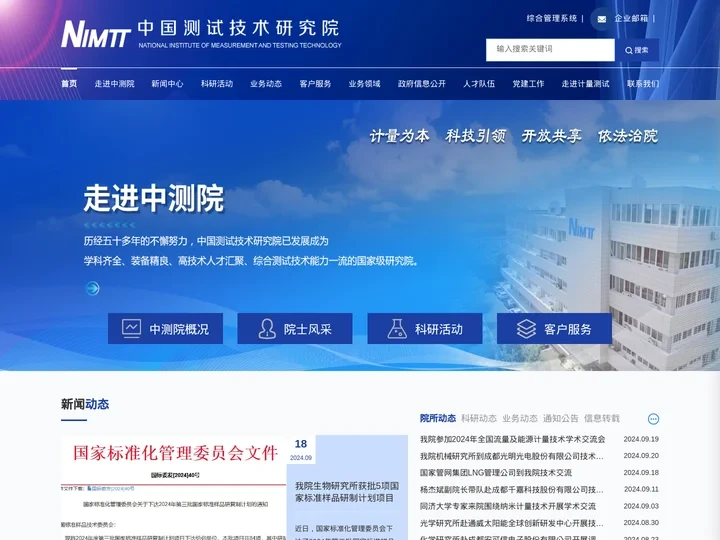The image size is (720, 540).
Task: Open 客户服务 in top navigation bar
Action: [315, 84]
